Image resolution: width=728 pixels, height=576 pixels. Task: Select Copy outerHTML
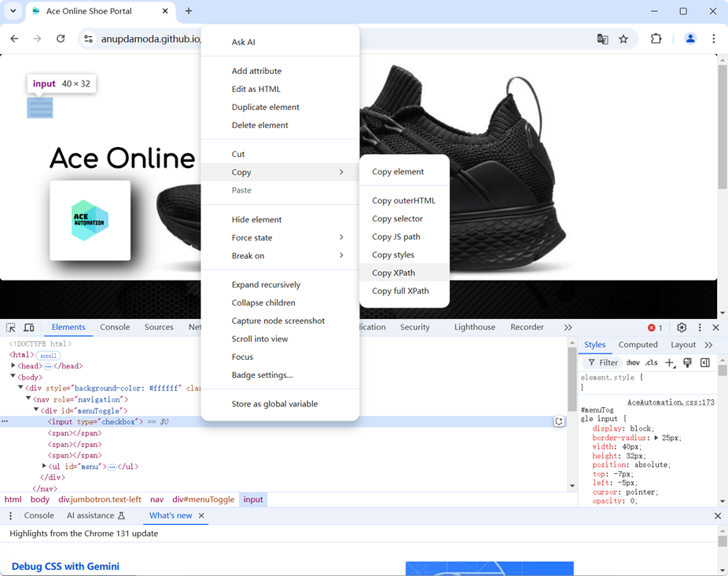click(x=404, y=200)
